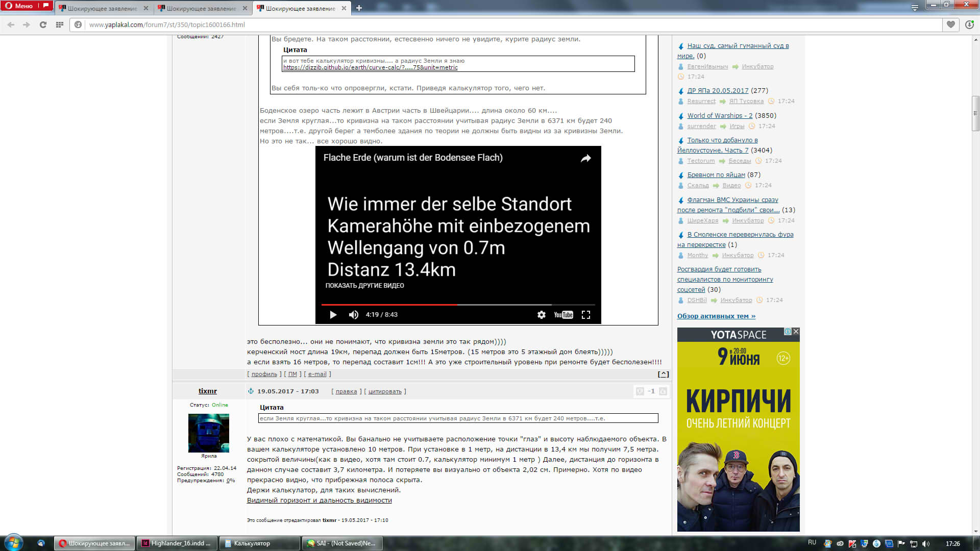Open the ad info icon on the YOTASPACE banner

[788, 332]
